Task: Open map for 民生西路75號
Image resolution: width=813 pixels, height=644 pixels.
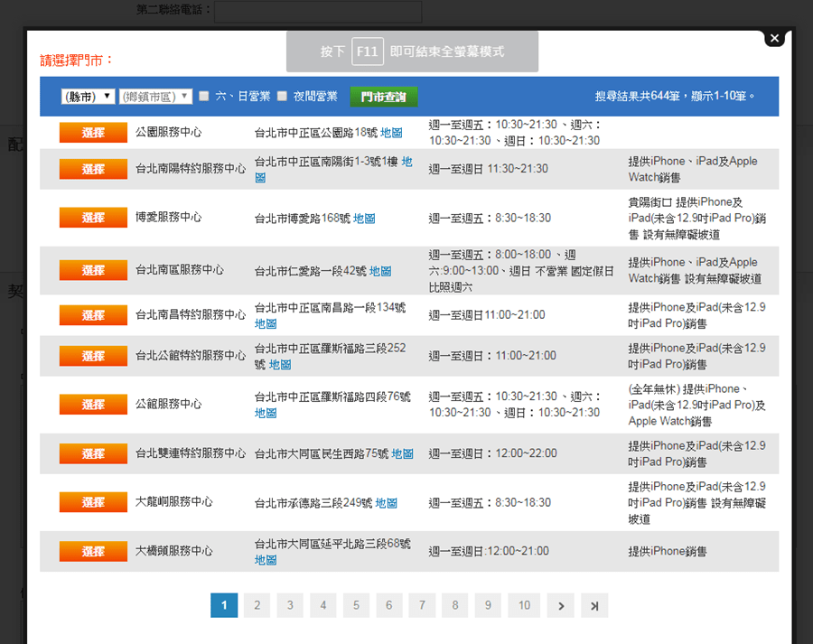Action: pyautogui.click(x=402, y=453)
